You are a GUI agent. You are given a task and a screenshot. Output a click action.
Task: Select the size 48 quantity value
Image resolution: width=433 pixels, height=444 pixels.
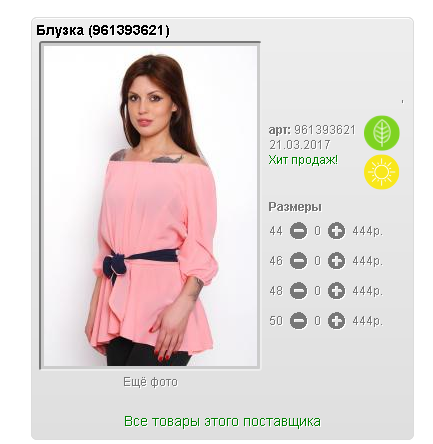317,291
